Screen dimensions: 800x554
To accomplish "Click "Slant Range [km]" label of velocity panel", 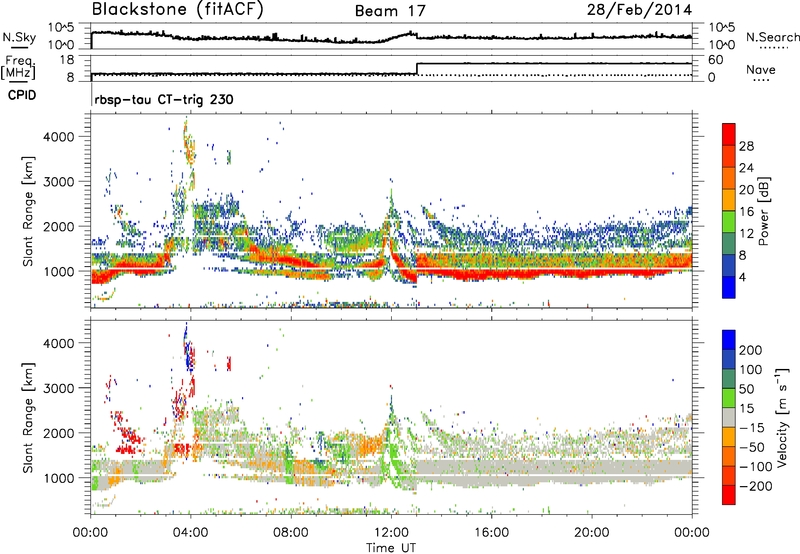I will point(28,418).
